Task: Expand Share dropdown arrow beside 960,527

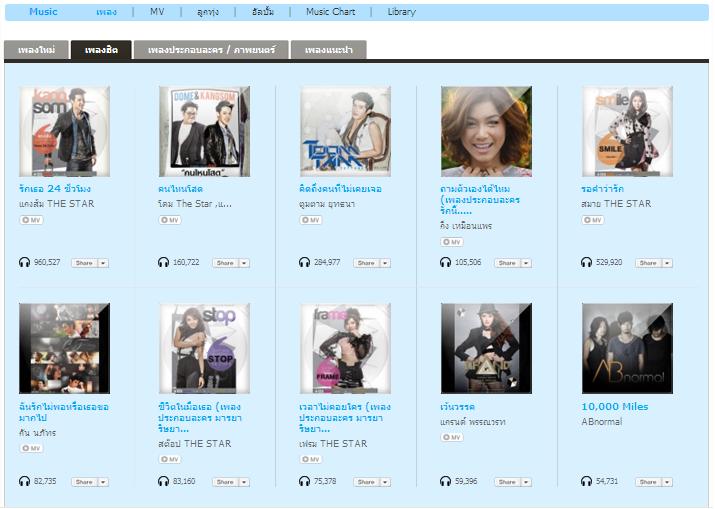Action: [103, 263]
